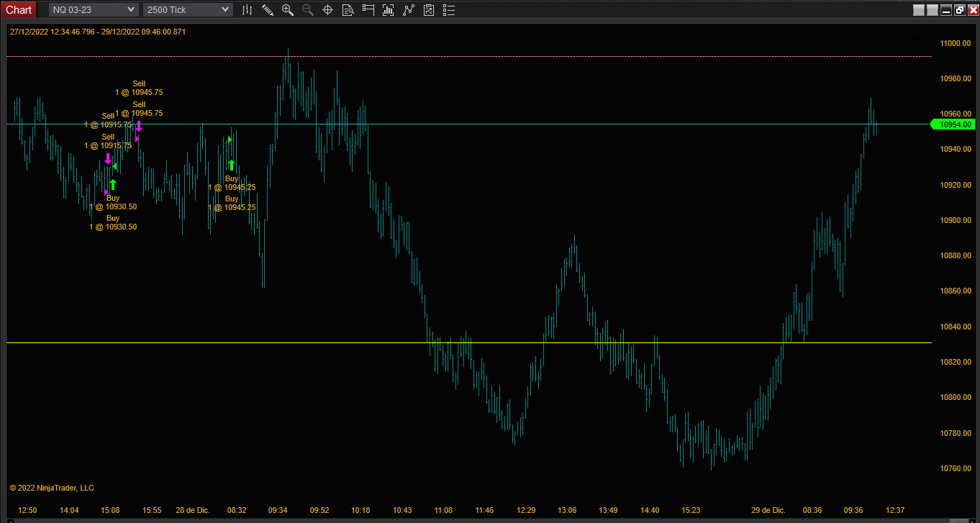
Task: Click the 12:29 time axis label
Action: [x=526, y=510]
